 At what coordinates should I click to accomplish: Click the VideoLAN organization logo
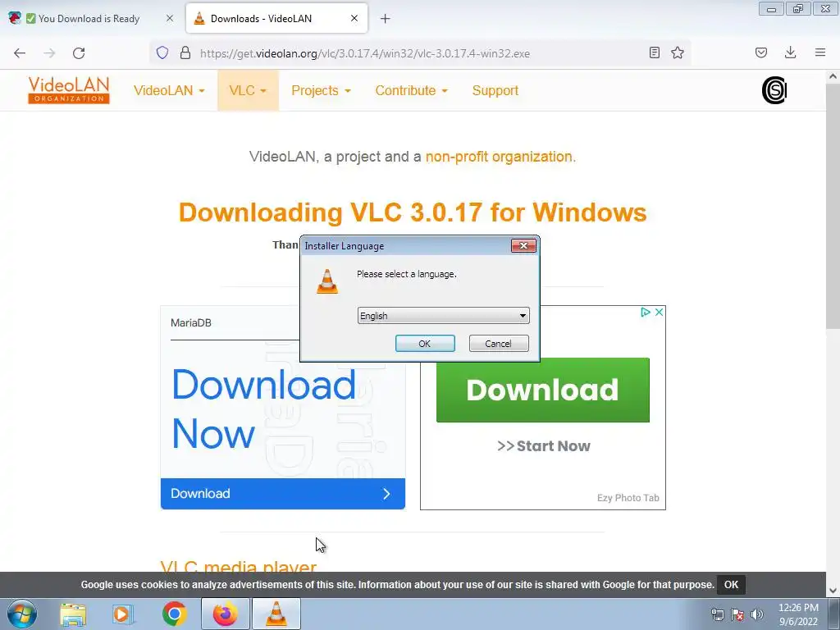click(x=69, y=90)
